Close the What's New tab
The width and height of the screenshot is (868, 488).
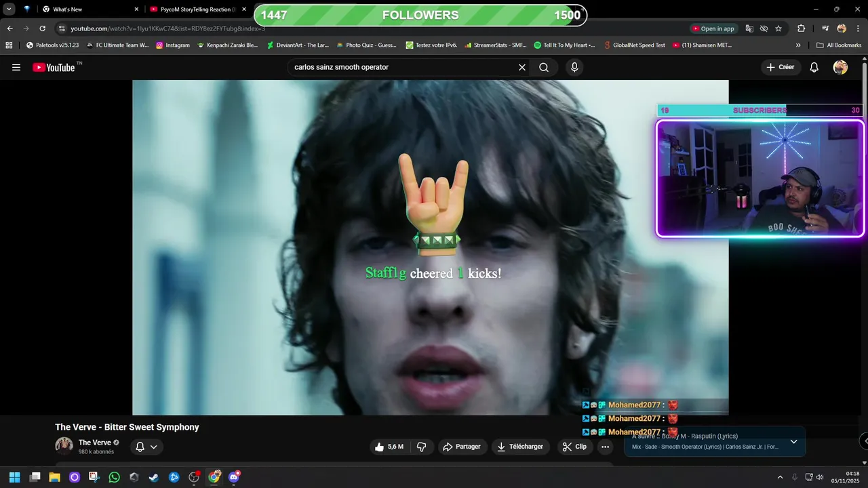(x=136, y=9)
